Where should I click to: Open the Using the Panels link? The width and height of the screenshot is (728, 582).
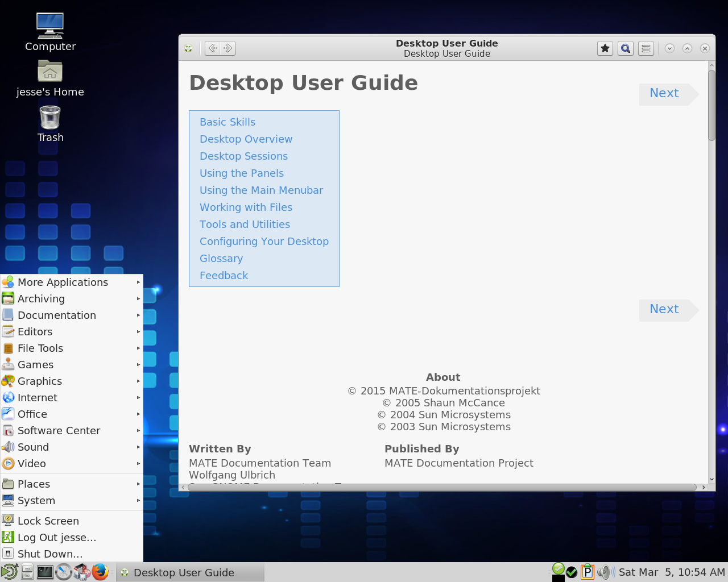click(x=242, y=173)
